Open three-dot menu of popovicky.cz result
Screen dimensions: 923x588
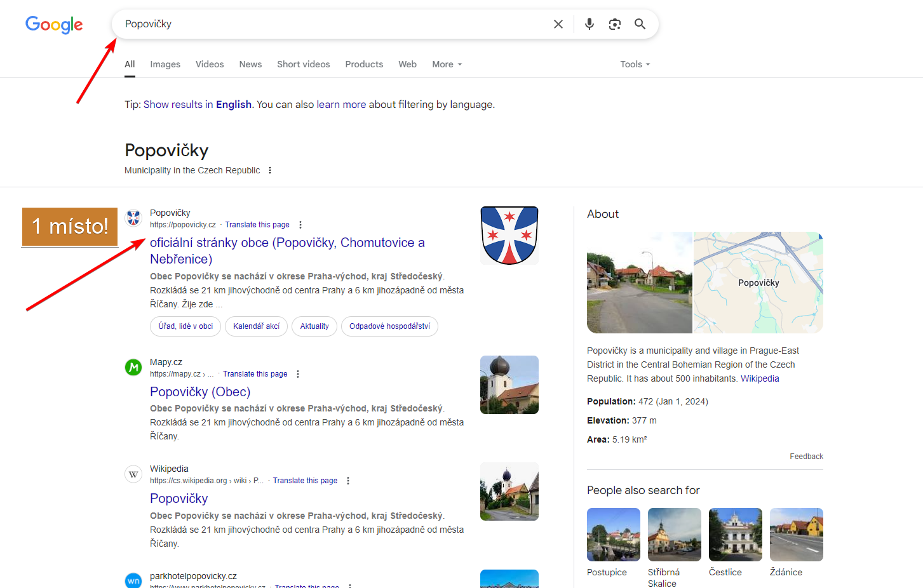click(300, 225)
